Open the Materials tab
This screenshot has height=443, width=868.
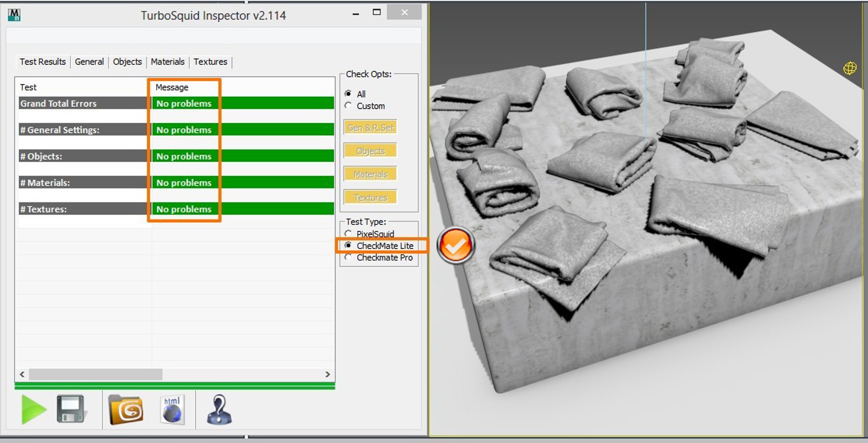tap(167, 62)
